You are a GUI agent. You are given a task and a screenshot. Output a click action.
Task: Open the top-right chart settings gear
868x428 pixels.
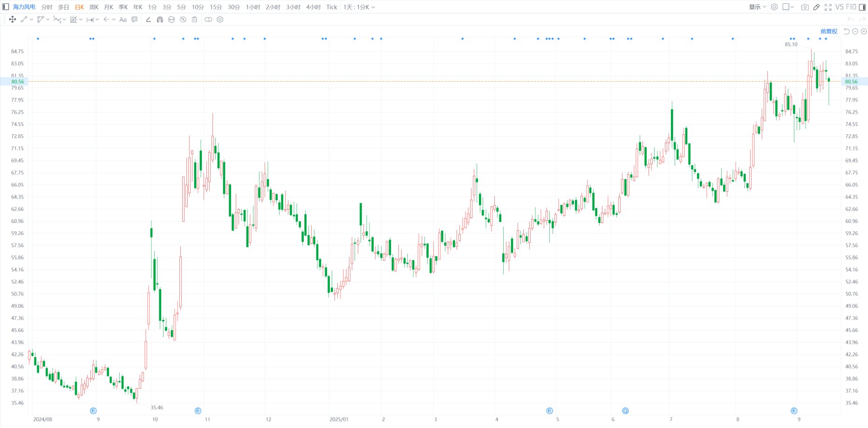coord(774,7)
